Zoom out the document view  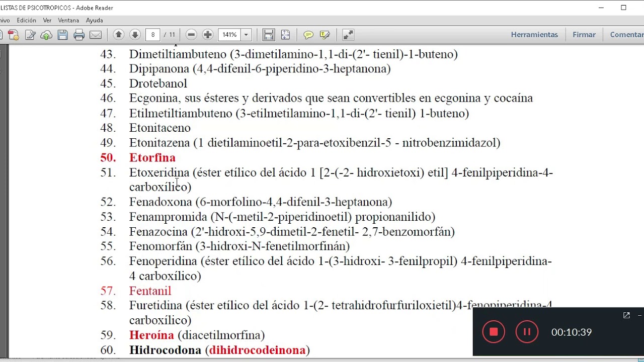tap(191, 34)
